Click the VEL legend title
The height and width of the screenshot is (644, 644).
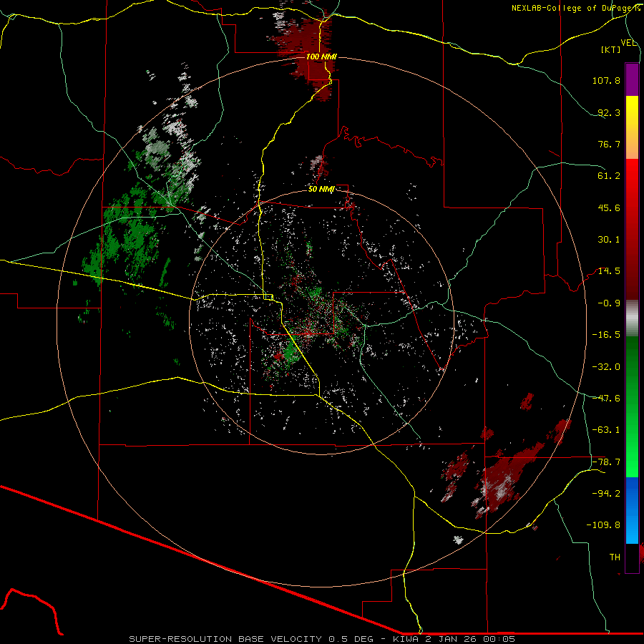pos(628,43)
